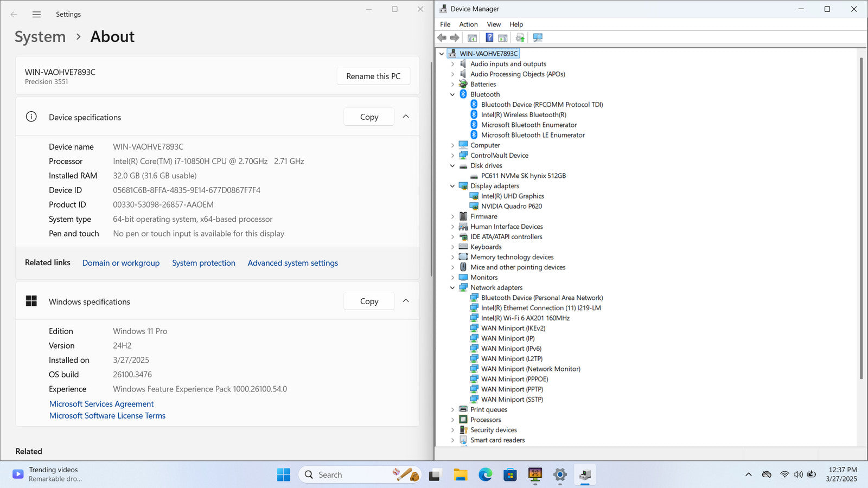
Task: Open Microsoft Edge from the taskbar
Action: click(485, 474)
